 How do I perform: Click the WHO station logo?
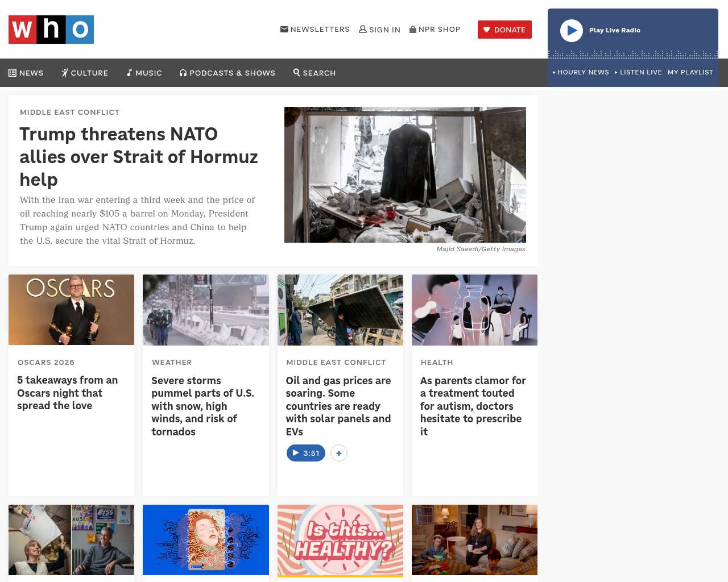pyautogui.click(x=51, y=30)
